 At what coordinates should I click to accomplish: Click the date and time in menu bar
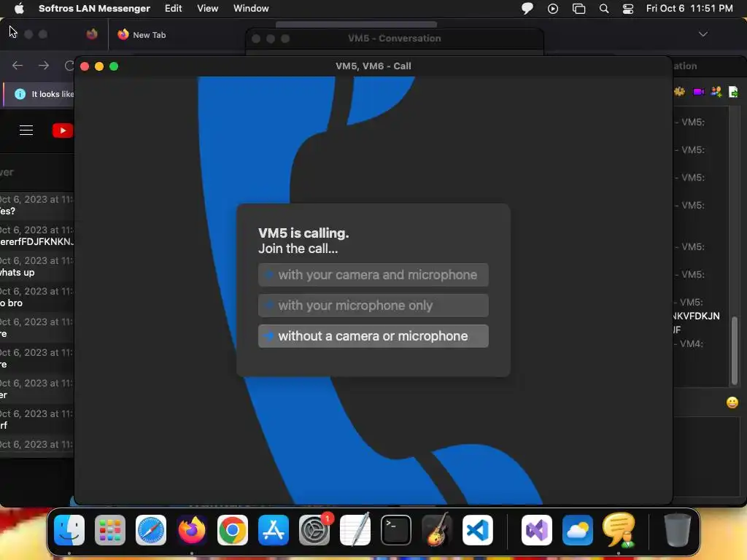pyautogui.click(x=689, y=8)
